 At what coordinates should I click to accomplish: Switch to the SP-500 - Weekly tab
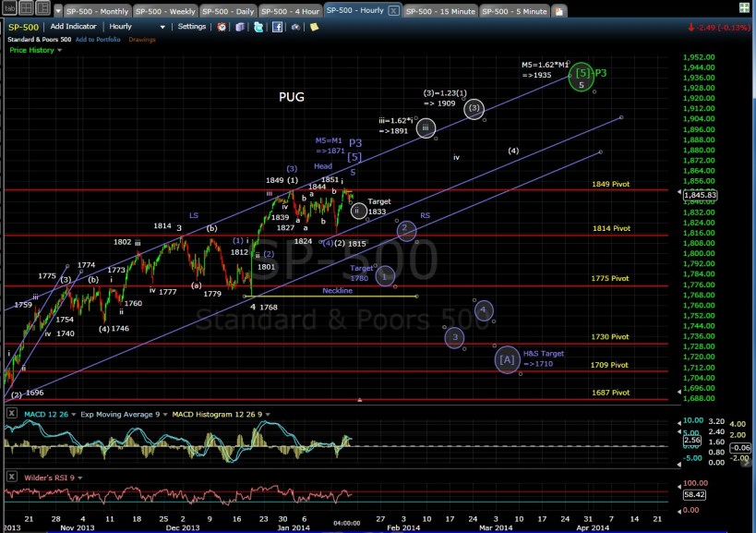point(165,11)
